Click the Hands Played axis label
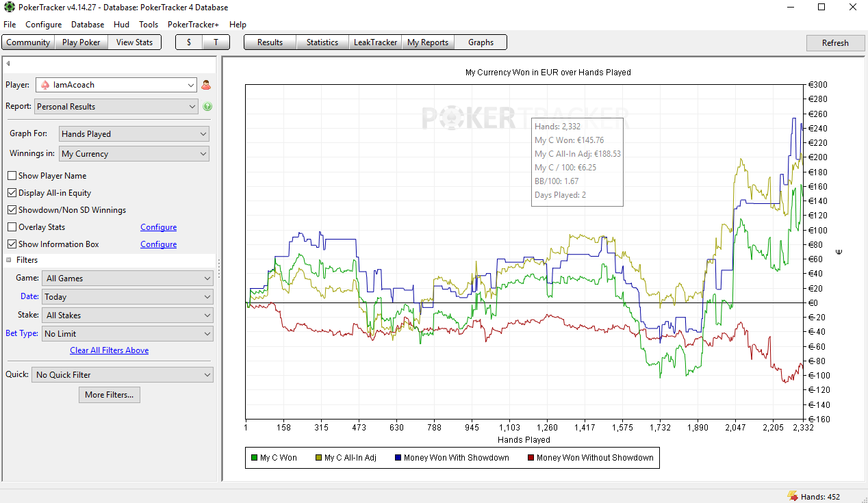This screenshot has height=503, width=868. pos(524,440)
